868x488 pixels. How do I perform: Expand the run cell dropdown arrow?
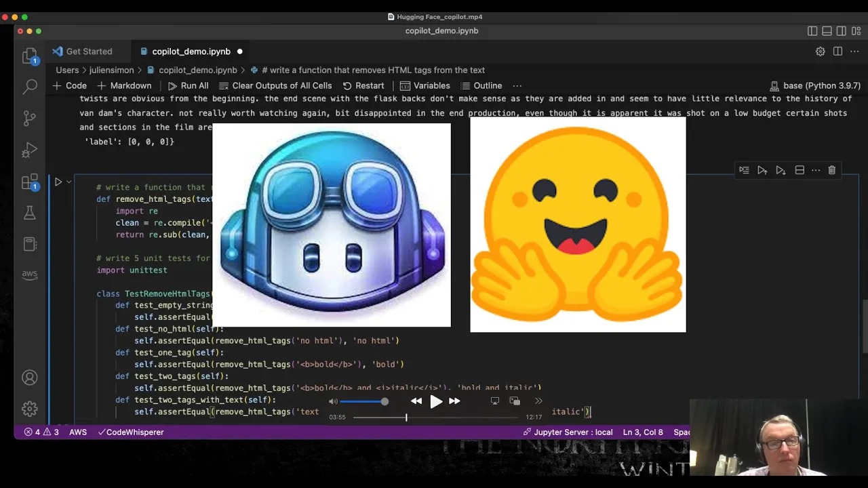point(68,182)
